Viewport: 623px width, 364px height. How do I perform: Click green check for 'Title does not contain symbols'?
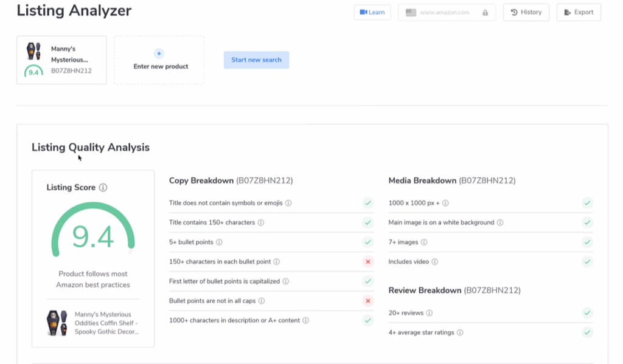tap(367, 203)
